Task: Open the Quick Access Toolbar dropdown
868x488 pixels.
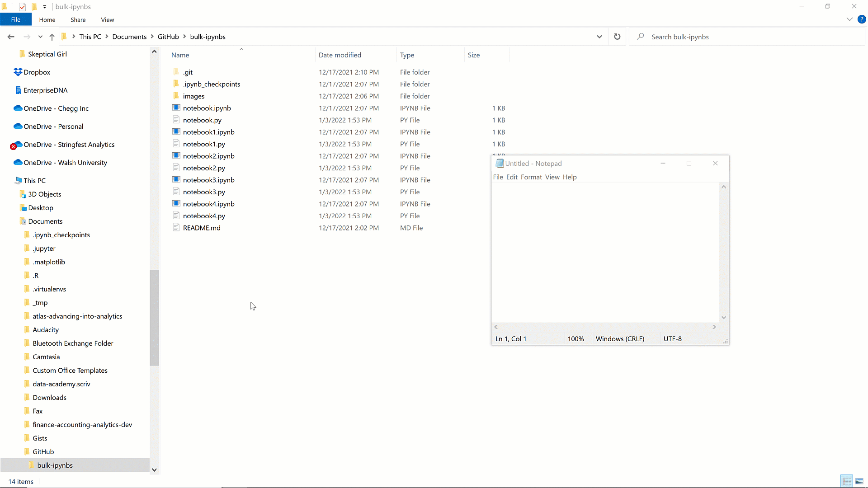Action: [x=44, y=7]
